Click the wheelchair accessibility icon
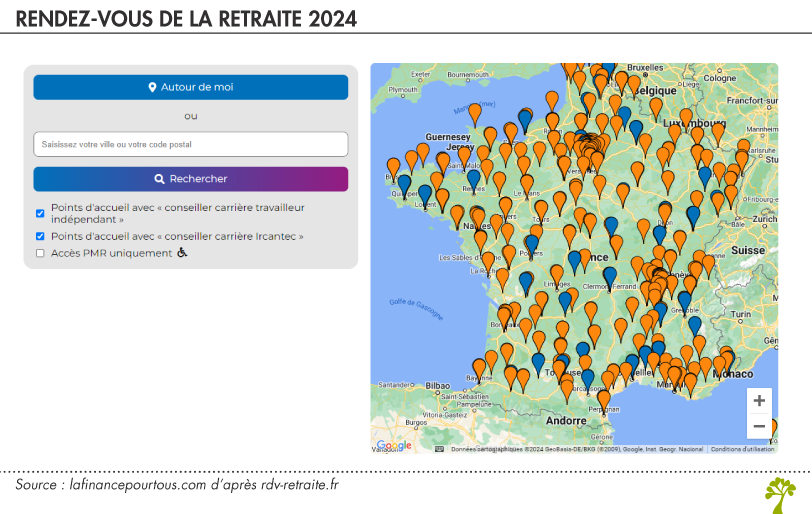This screenshot has height=514, width=812. tap(182, 253)
